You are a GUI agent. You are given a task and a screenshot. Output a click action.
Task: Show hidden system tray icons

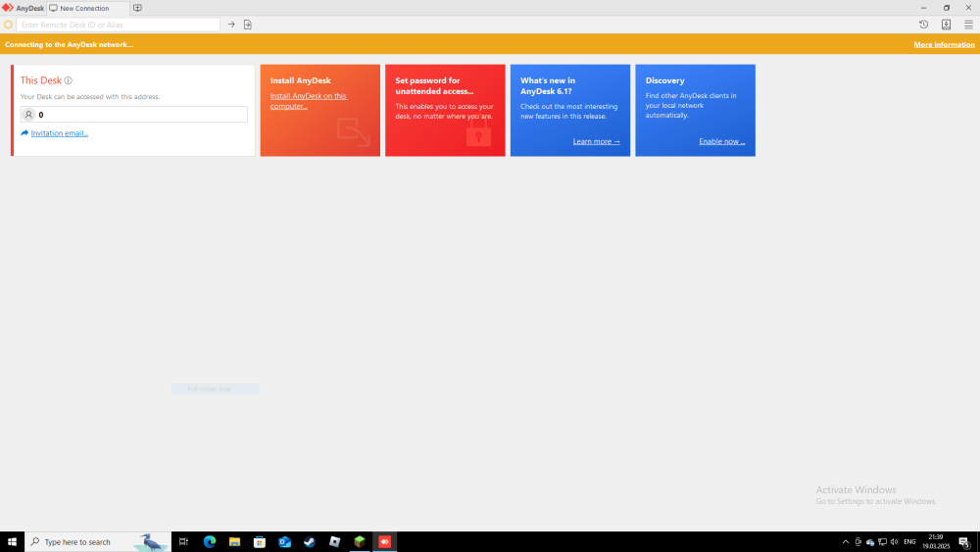coord(846,542)
